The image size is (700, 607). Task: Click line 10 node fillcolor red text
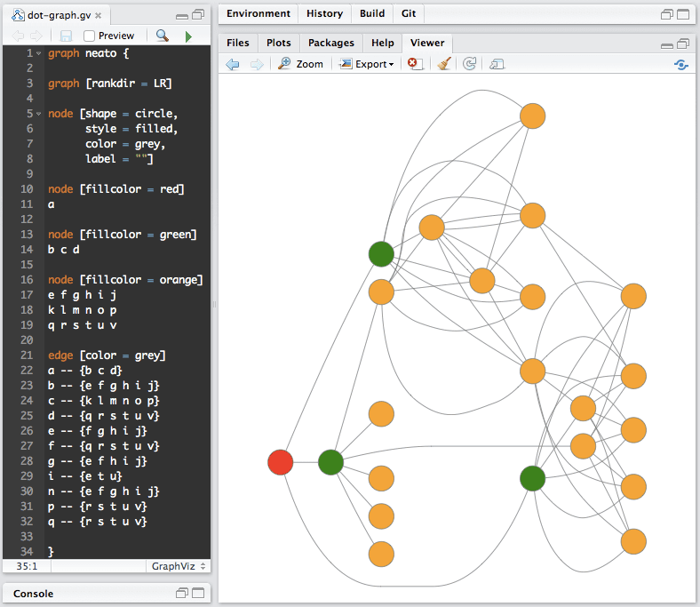pos(115,189)
